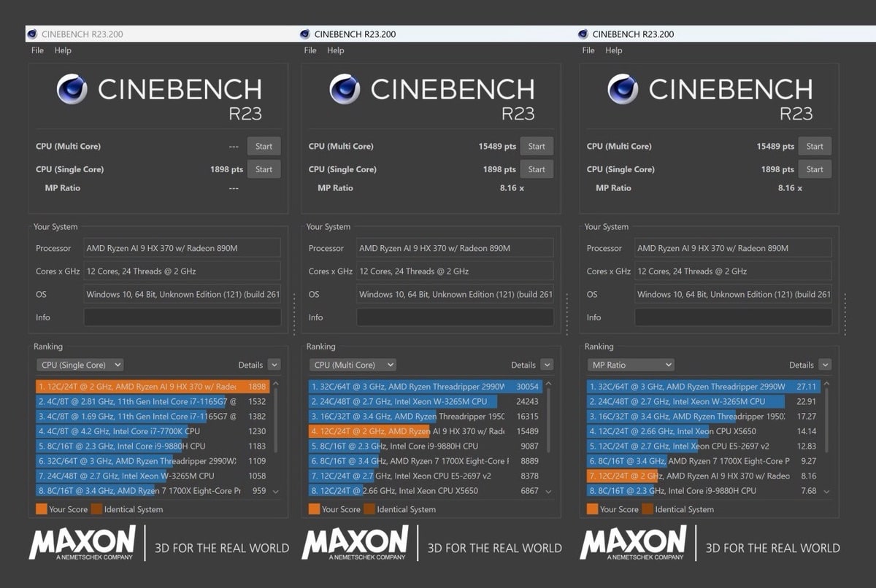
Task: Start the Multi Core test showing no score
Action: tap(264, 146)
